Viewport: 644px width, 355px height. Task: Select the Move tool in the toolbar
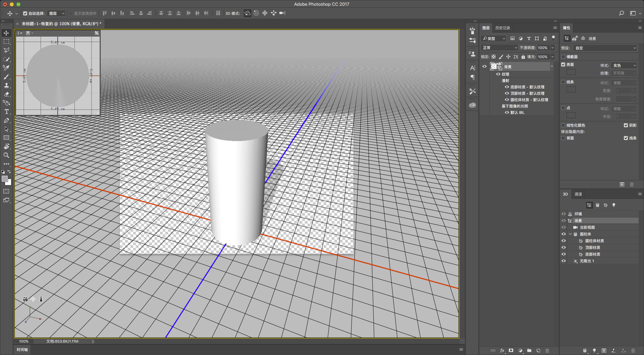click(x=6, y=33)
